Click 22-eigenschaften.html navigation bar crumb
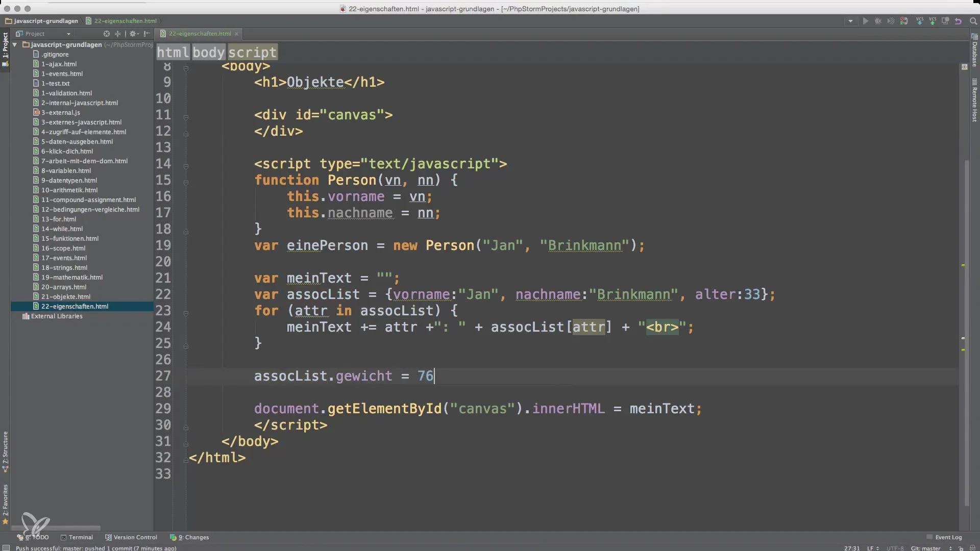Image resolution: width=980 pixels, height=551 pixels. (121, 21)
